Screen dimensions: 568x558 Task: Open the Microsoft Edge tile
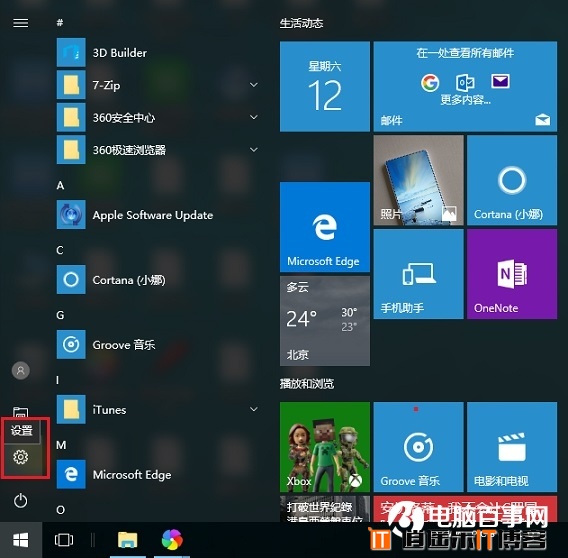(325, 227)
